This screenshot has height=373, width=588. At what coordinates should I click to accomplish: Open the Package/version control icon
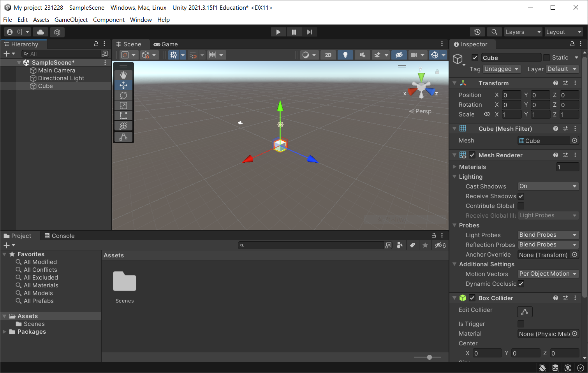[x=57, y=32]
